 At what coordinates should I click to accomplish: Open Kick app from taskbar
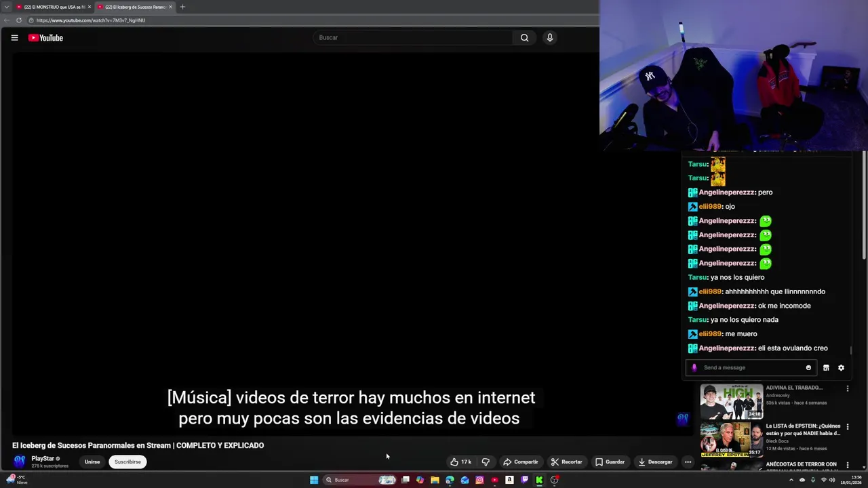coord(539,480)
